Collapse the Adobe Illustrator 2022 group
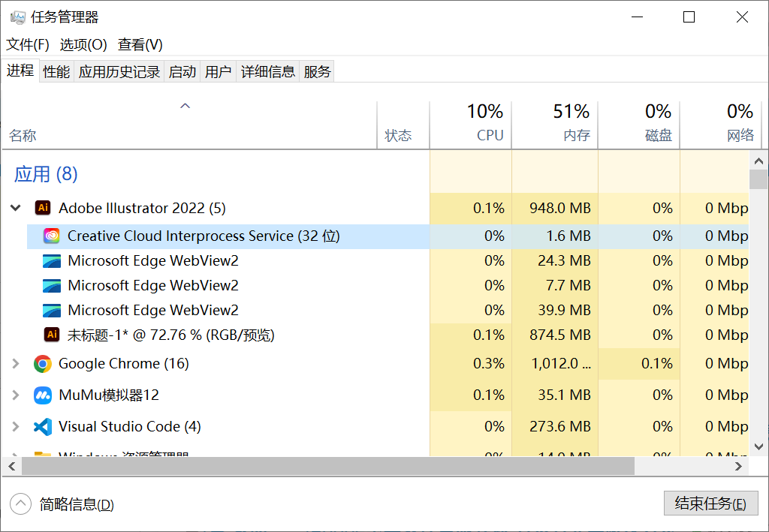The width and height of the screenshot is (769, 532). coord(16,208)
